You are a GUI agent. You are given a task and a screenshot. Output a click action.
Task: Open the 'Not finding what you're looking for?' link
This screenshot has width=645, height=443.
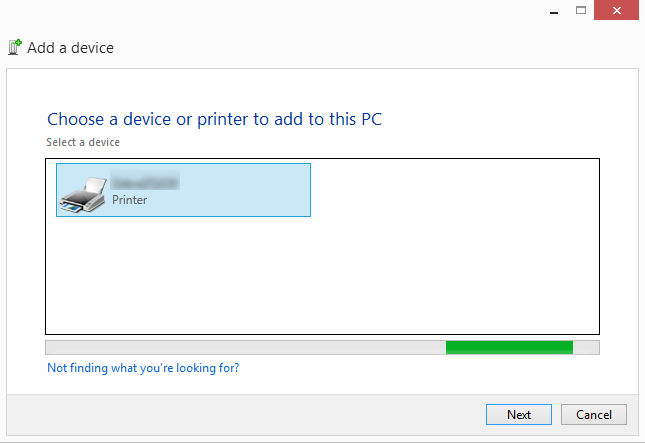[143, 368]
